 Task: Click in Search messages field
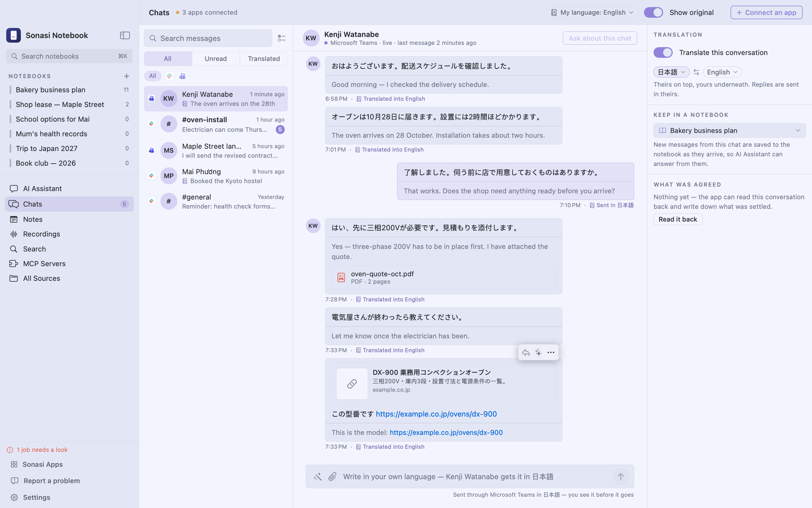[x=208, y=38]
